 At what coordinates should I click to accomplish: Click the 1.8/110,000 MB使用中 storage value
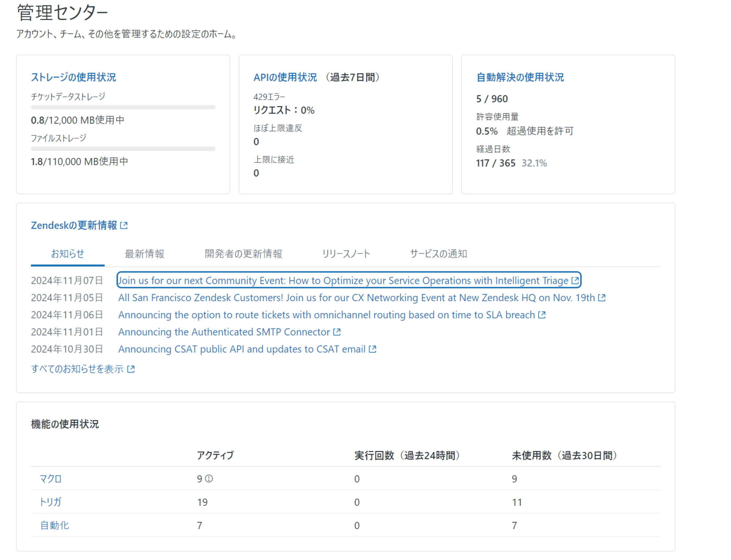79,162
